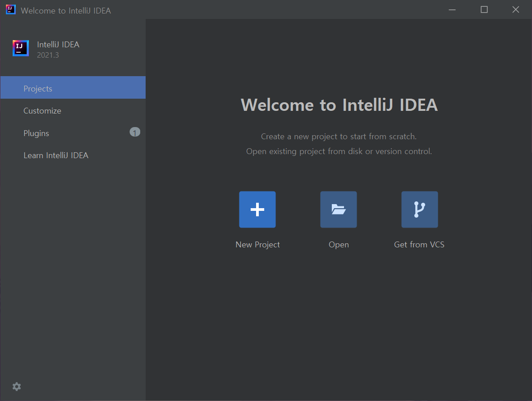This screenshot has width=532, height=401.
Task: Click the 'Create a new project' text
Action: [339, 137]
